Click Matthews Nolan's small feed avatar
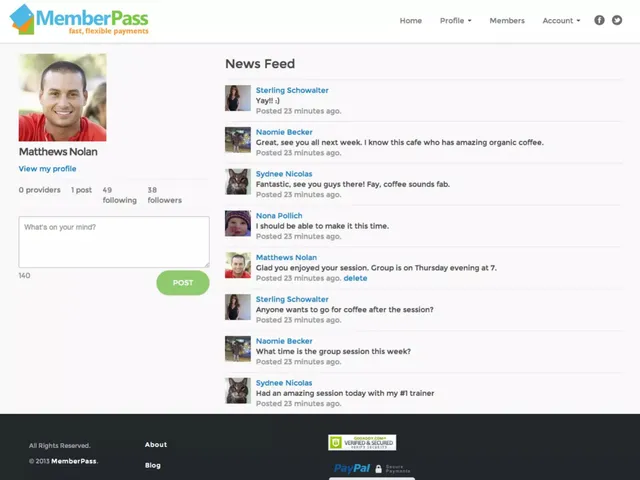This screenshot has width=640, height=480. coord(238,265)
